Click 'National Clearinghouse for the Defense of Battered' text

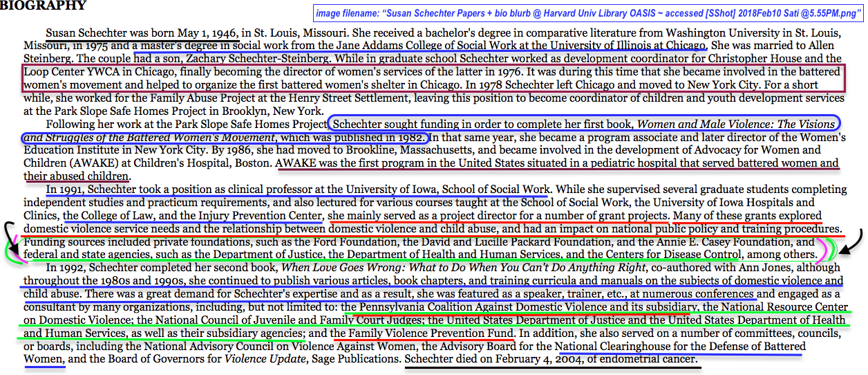(x=680, y=347)
